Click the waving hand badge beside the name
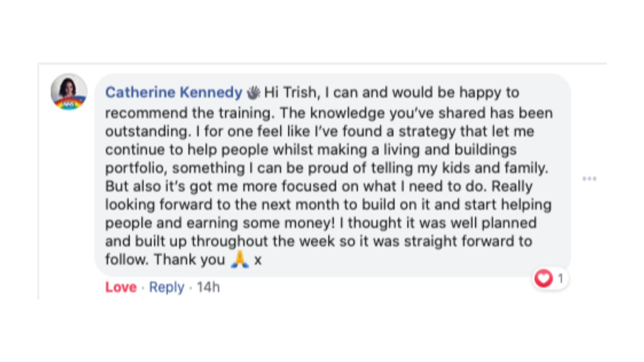This screenshot has height=362, width=644. [253, 93]
